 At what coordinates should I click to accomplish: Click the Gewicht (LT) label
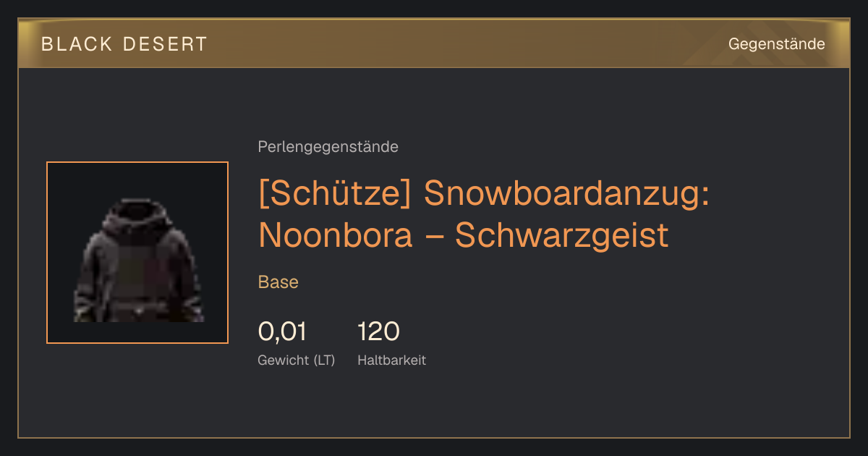point(297,360)
